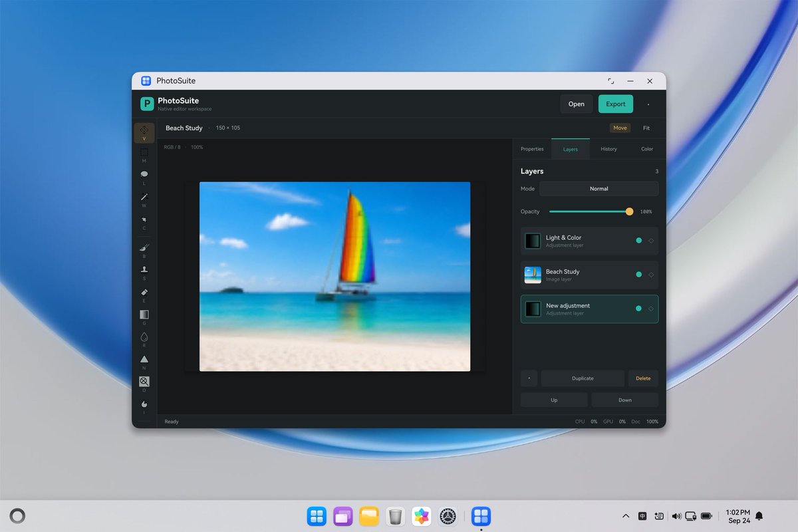Select the Crop tool (C)
The width and height of the screenshot is (798, 532).
pyautogui.click(x=144, y=223)
